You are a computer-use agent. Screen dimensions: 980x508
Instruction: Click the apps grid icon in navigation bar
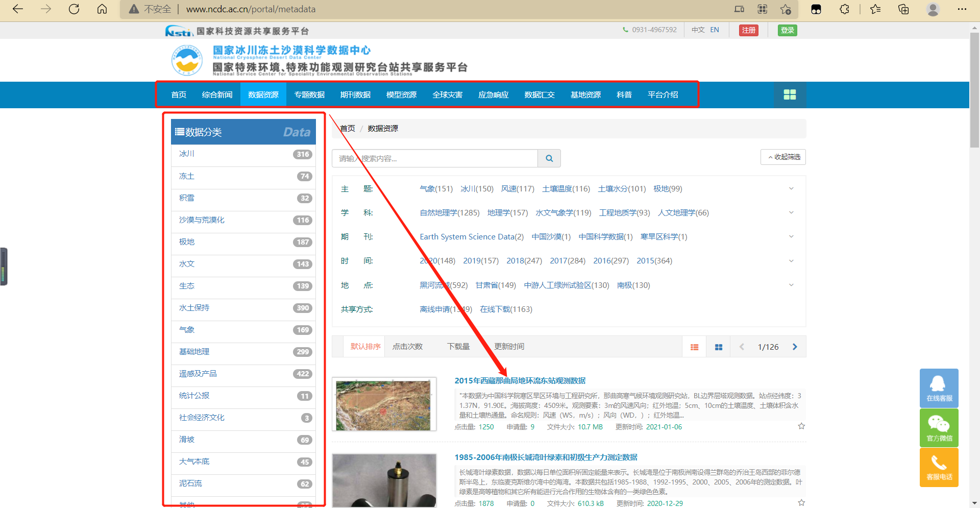click(x=790, y=94)
